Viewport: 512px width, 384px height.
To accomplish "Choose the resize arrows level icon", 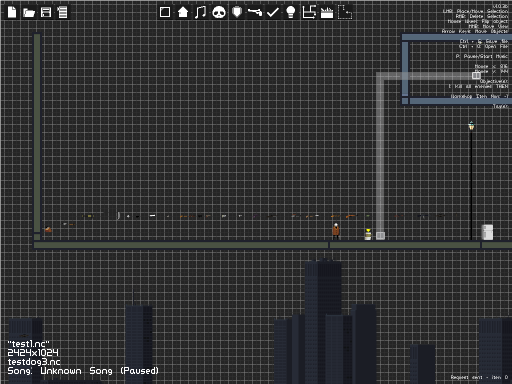I will [309, 12].
